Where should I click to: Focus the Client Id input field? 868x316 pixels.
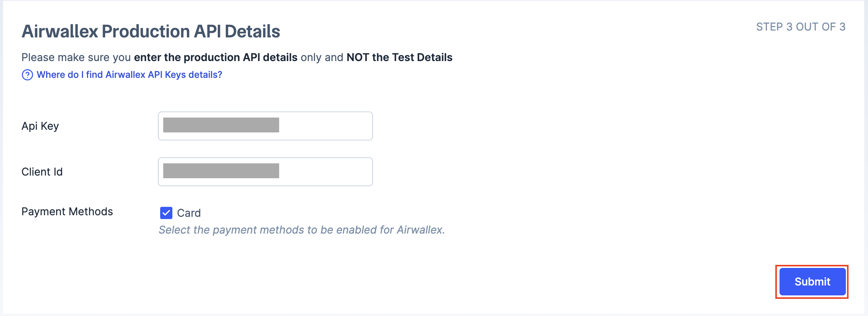pos(265,172)
